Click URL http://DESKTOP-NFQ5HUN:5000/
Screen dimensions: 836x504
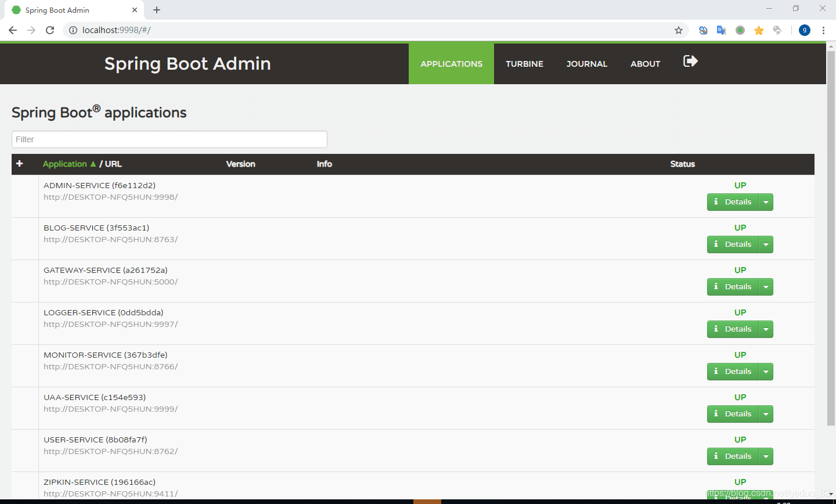point(110,282)
